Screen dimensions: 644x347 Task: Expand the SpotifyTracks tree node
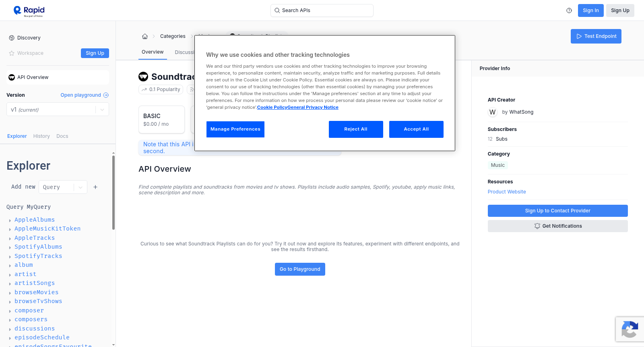(x=10, y=257)
